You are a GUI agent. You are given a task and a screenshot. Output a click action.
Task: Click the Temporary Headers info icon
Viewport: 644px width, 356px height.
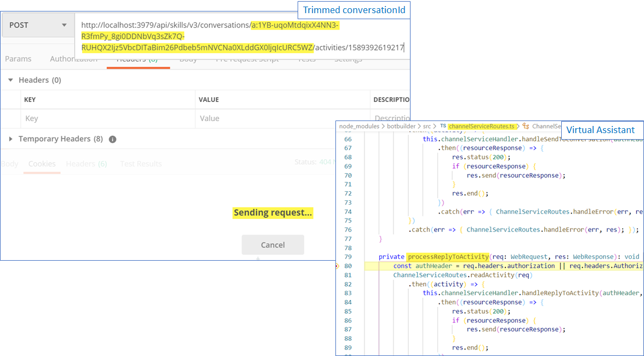click(x=112, y=139)
